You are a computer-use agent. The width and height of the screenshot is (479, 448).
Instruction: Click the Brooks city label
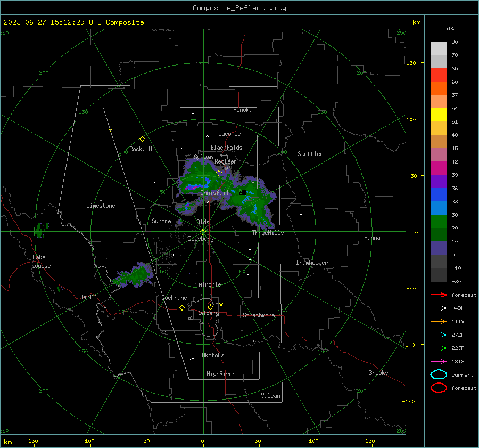coord(378,373)
